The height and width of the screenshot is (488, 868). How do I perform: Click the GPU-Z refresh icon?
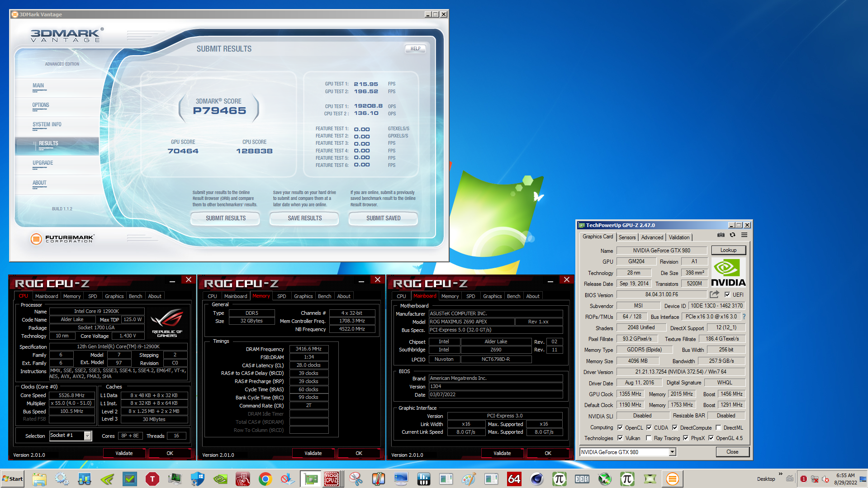733,235
